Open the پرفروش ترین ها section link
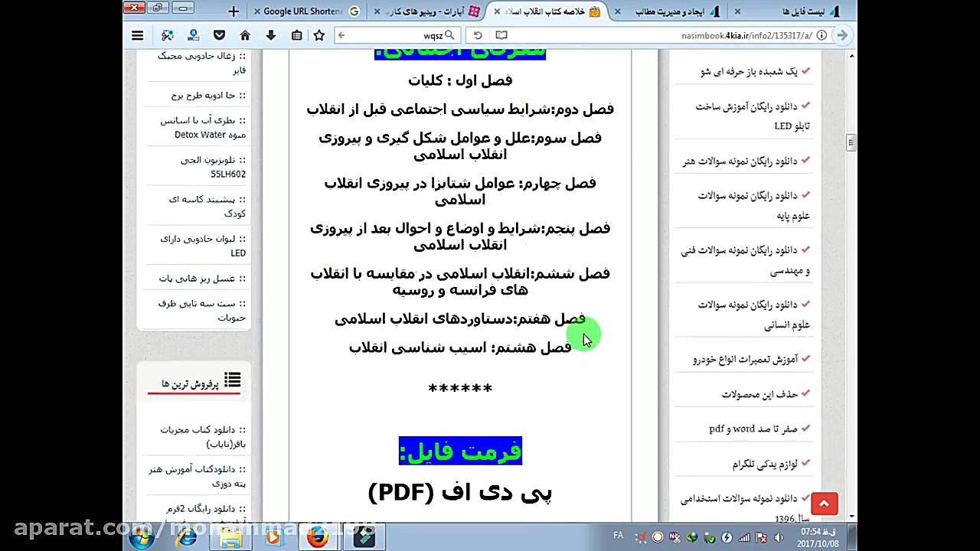This screenshot has width=980, height=551. point(191,383)
